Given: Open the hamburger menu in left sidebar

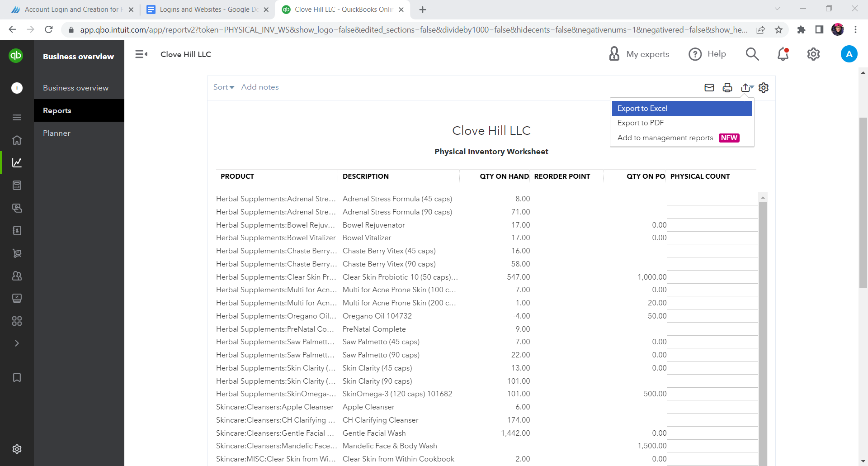Looking at the screenshot, I should 17,118.
